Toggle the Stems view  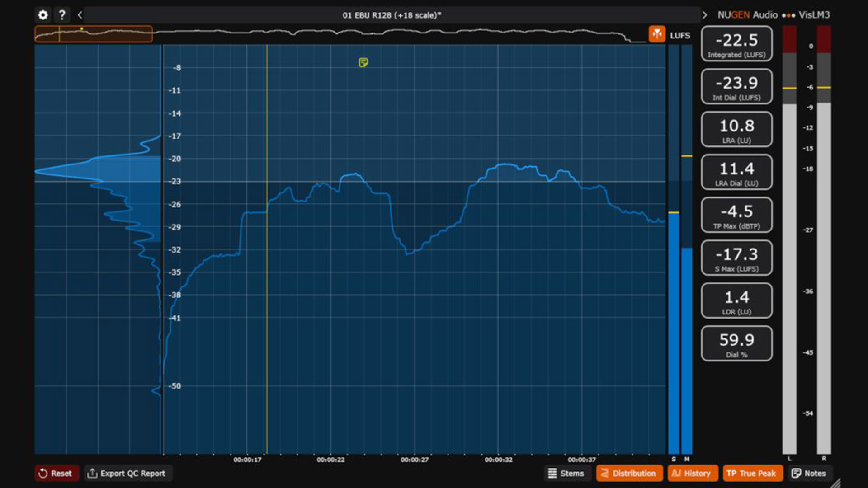click(x=566, y=473)
